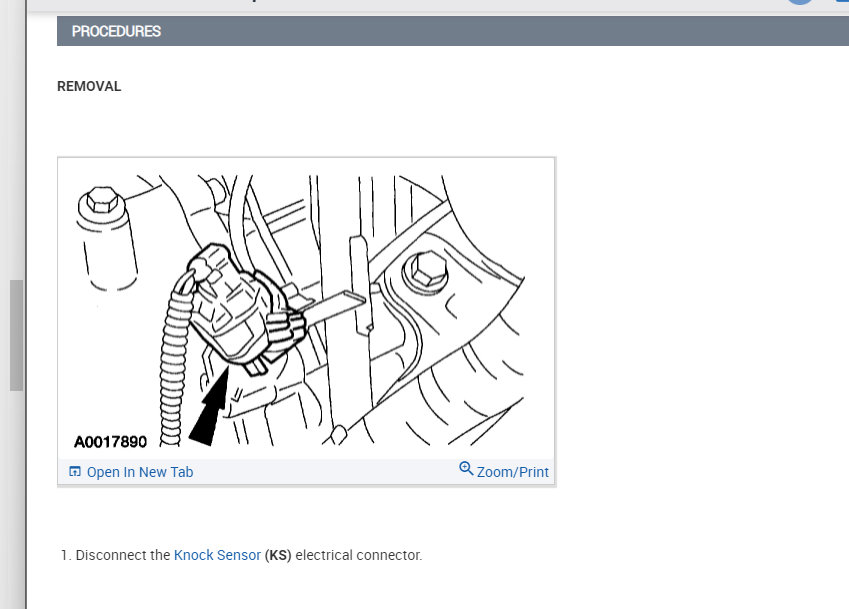Open the diagram in a new tab
Image resolution: width=849 pixels, height=609 pixels.
(131, 472)
